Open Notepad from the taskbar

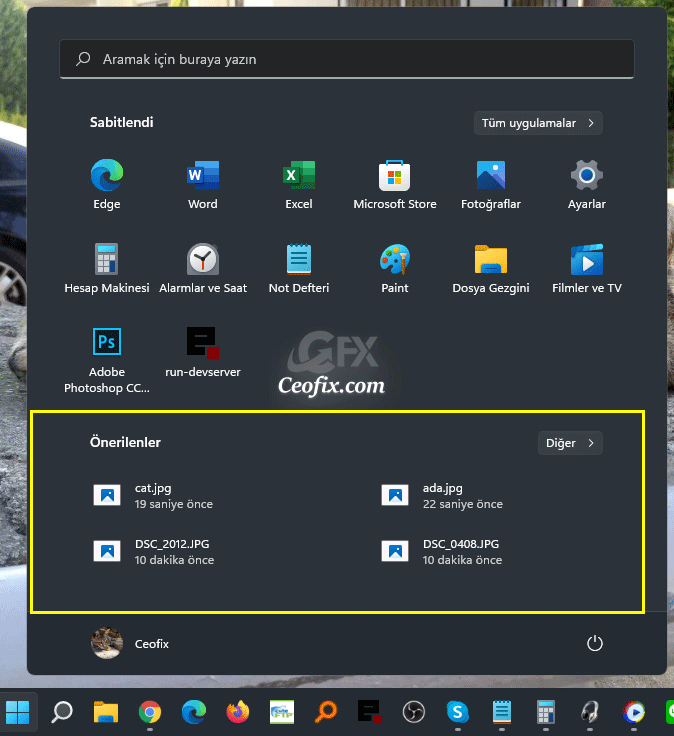click(x=502, y=712)
